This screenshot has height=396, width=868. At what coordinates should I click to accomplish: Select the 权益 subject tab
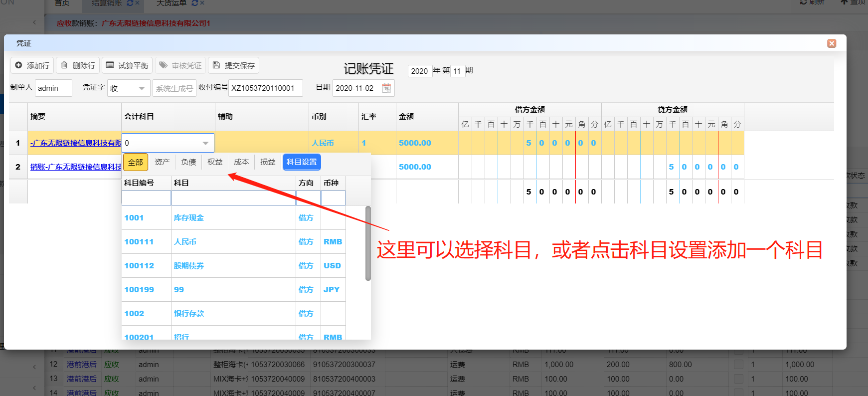pos(215,162)
